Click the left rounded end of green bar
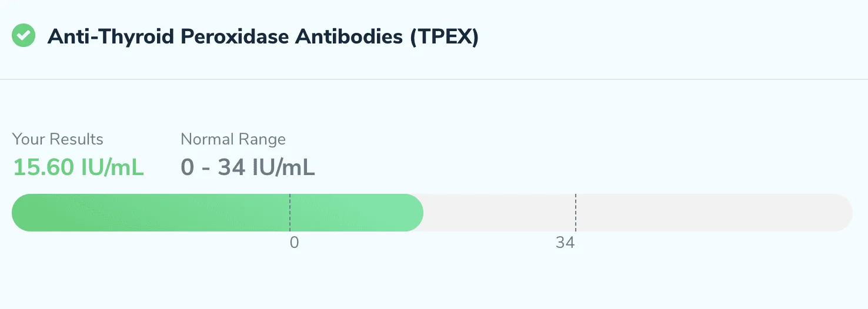 pyautogui.click(x=21, y=213)
